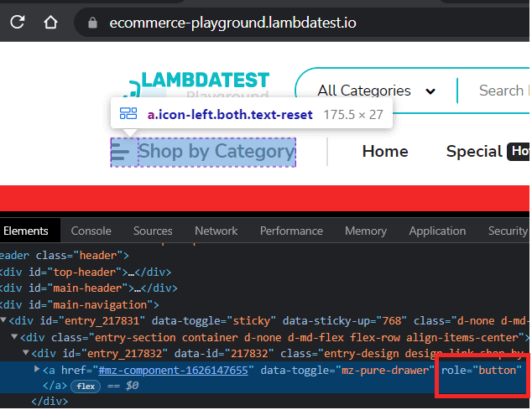The height and width of the screenshot is (410, 532).
Task: Click the Hot badge beside Special
Action: coord(518,151)
